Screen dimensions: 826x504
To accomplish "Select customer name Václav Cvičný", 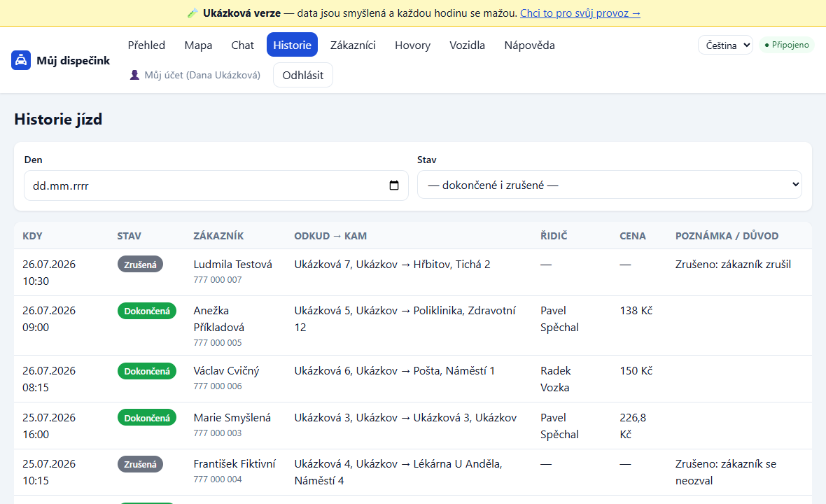I will pyautogui.click(x=227, y=371).
